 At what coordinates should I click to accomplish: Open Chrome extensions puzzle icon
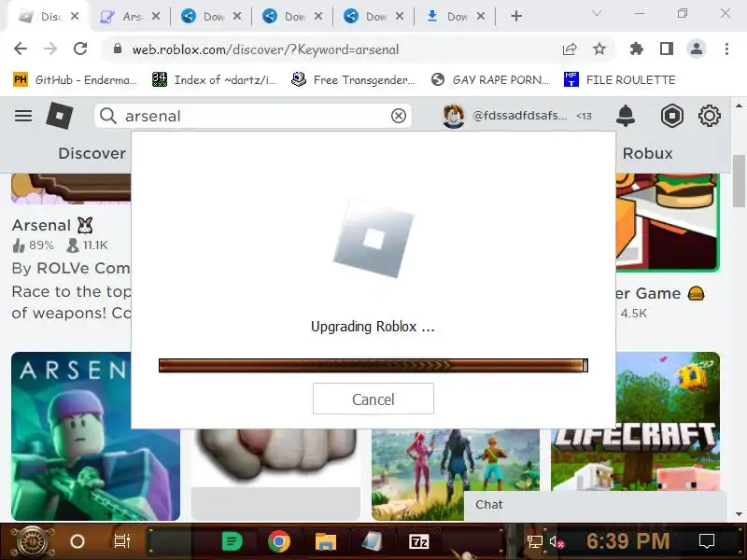pyautogui.click(x=637, y=49)
